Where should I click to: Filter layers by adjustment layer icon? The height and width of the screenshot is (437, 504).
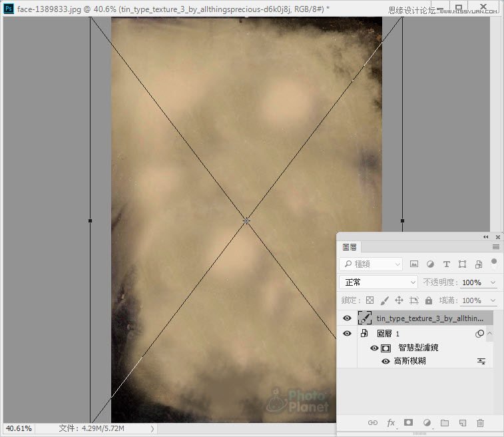pyautogui.click(x=430, y=264)
